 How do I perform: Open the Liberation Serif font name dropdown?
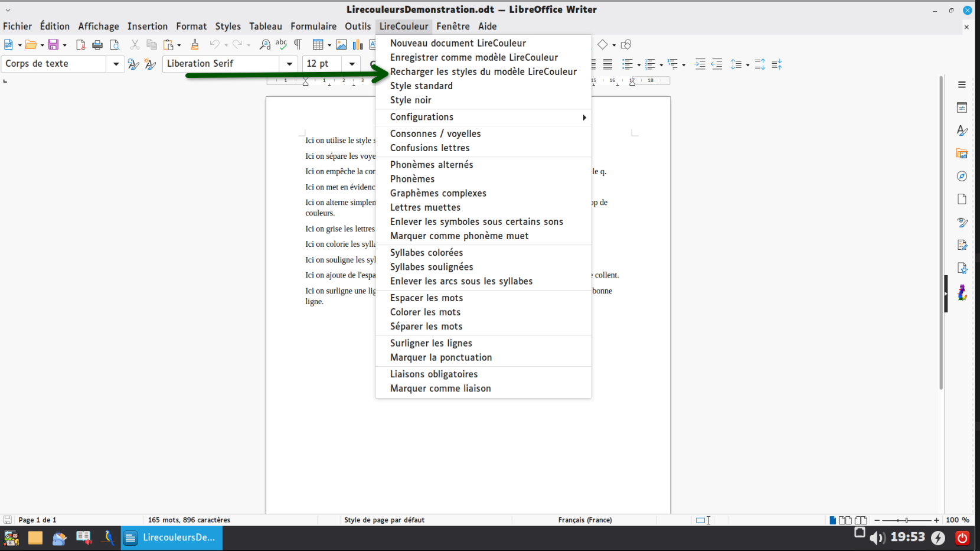click(289, 64)
